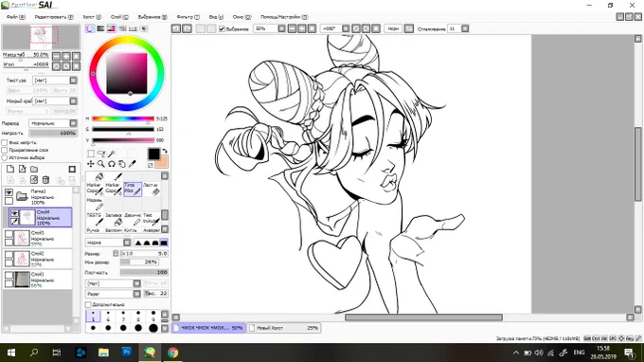Show the color wheel panel

click(90, 28)
